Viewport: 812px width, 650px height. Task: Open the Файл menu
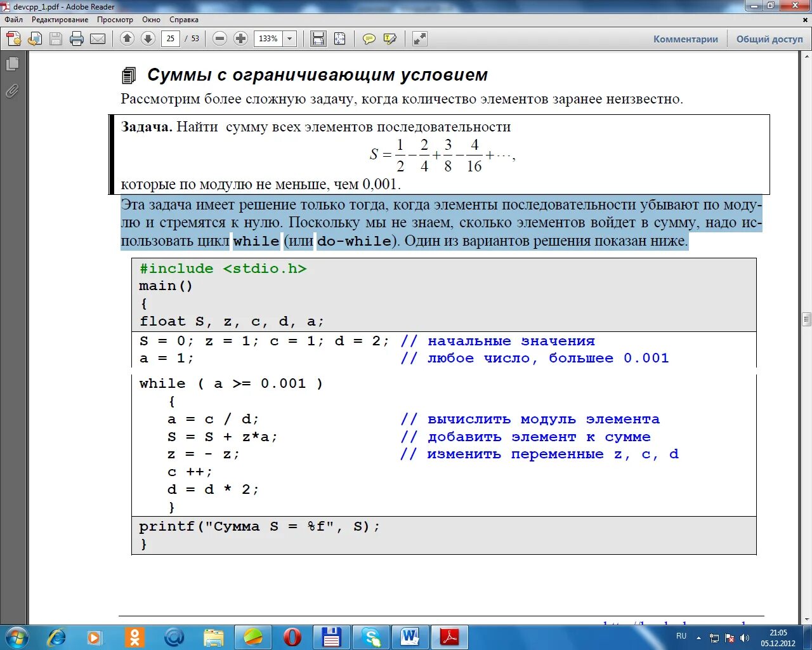pos(14,20)
